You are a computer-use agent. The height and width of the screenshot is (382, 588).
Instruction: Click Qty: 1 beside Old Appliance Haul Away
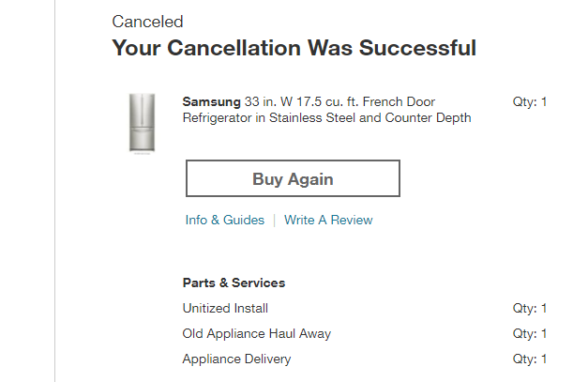point(529,333)
